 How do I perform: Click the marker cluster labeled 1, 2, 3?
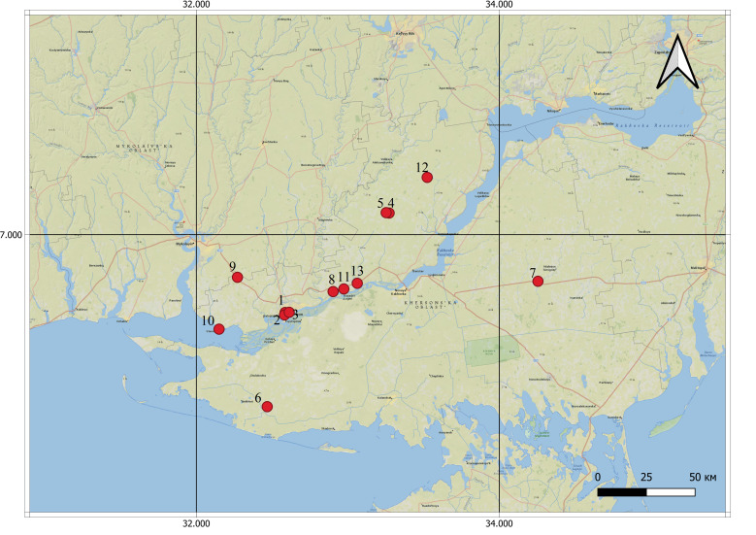[285, 313]
